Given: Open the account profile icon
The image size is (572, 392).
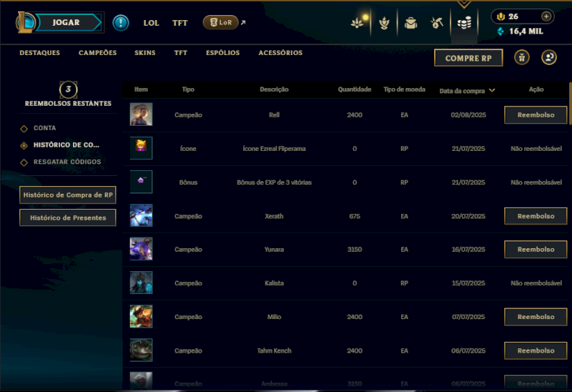Looking at the screenshot, I should click(x=548, y=58).
